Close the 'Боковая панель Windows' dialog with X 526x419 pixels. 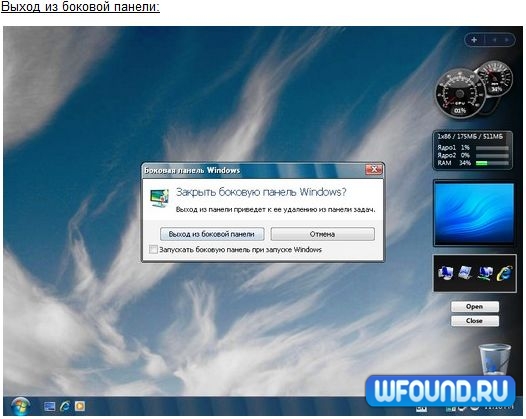(x=373, y=169)
